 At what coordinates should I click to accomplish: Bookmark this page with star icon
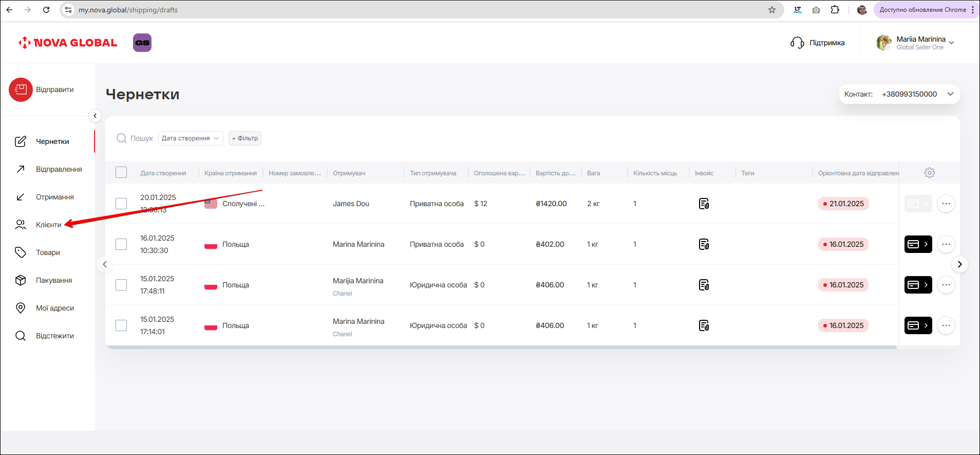pyautogui.click(x=771, y=10)
